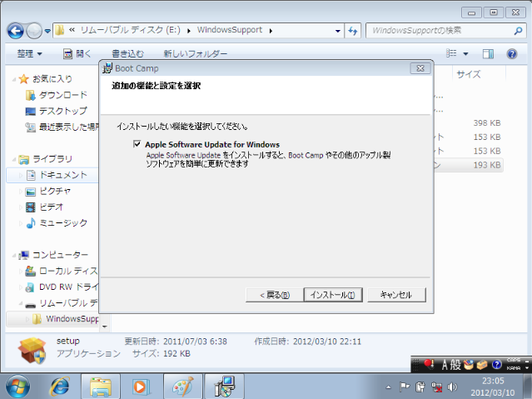Cancel the Boot Camp installer with キャンセル

396,295
